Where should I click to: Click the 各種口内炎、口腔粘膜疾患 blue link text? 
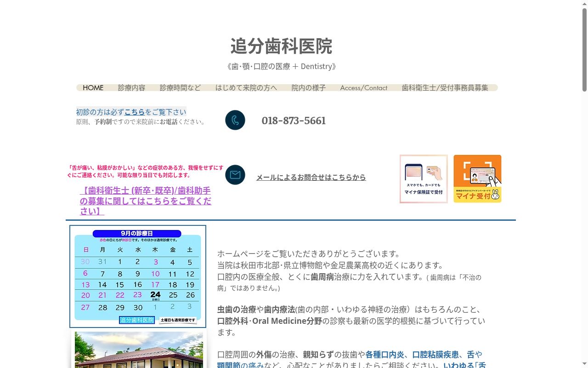click(x=412, y=354)
